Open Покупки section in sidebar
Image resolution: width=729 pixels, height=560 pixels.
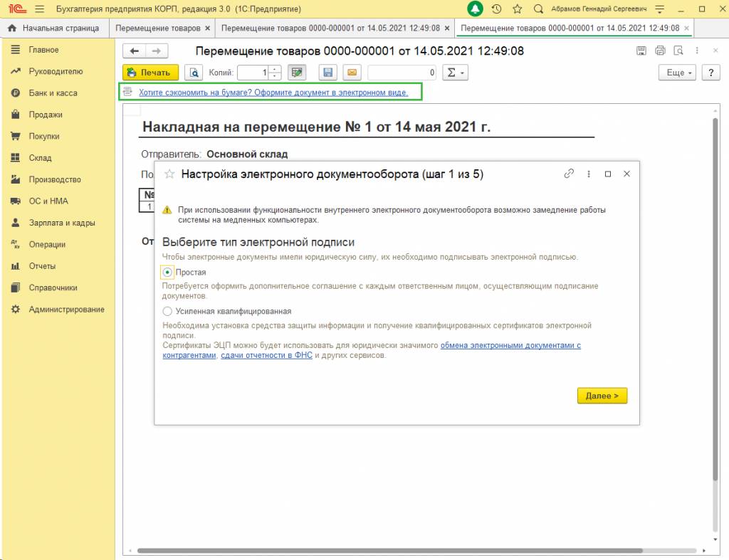44,136
